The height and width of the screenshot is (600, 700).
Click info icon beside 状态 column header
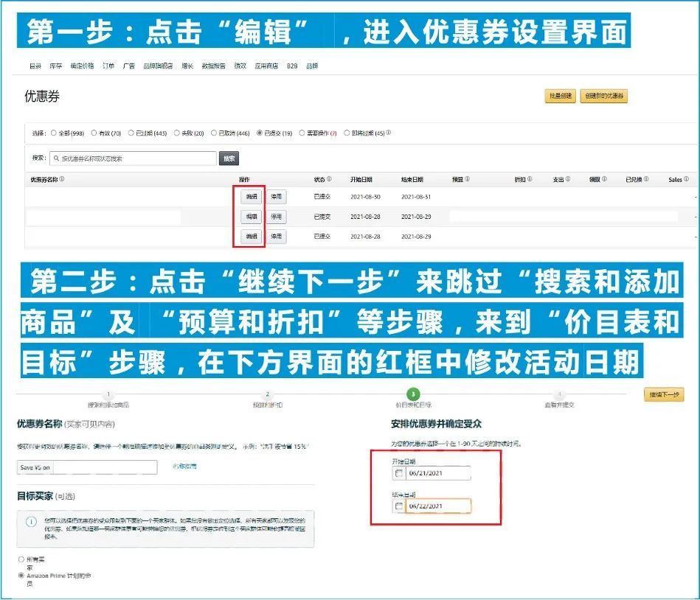[x=329, y=179]
